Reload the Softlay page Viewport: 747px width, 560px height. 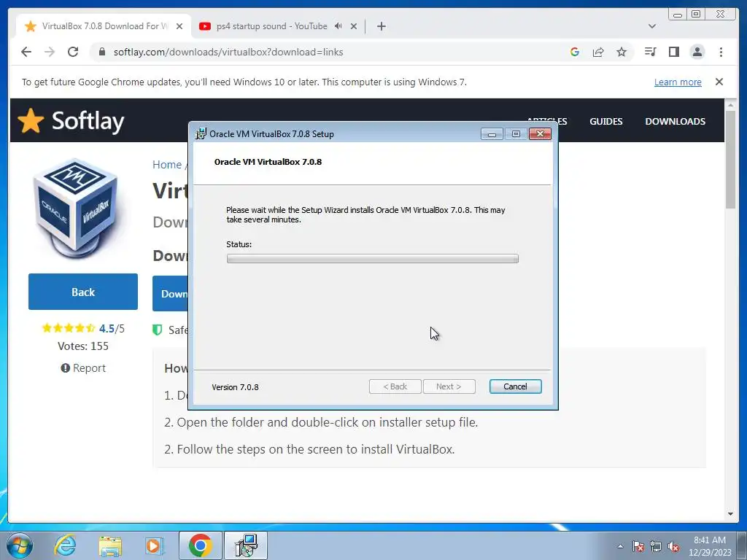pyautogui.click(x=73, y=52)
